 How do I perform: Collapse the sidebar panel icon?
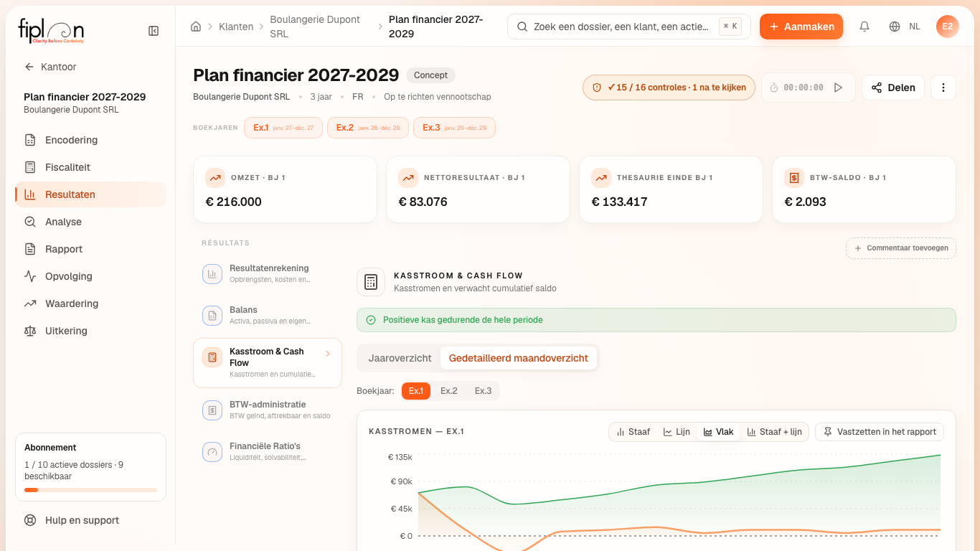[x=154, y=31]
